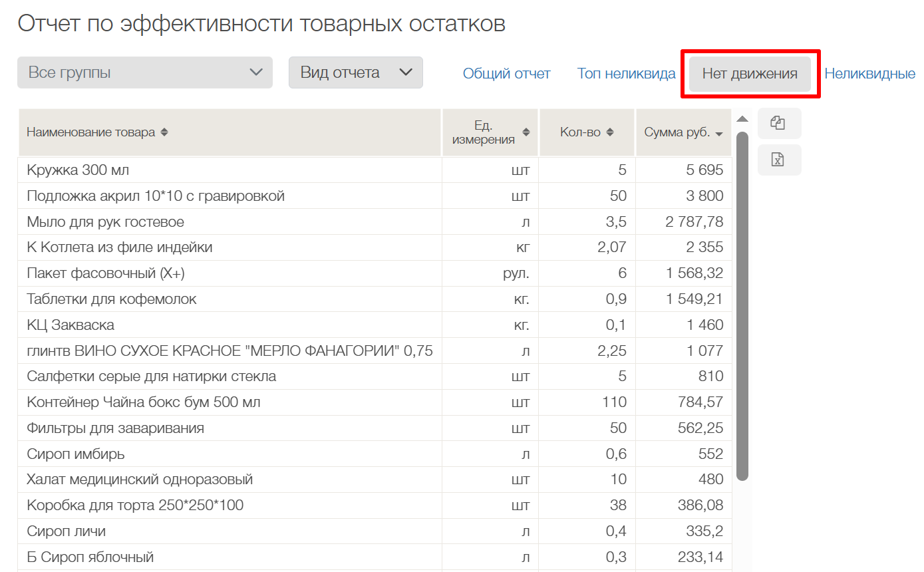Expand the Вид отчета dropdown
The width and height of the screenshot is (924, 572).
(x=355, y=72)
